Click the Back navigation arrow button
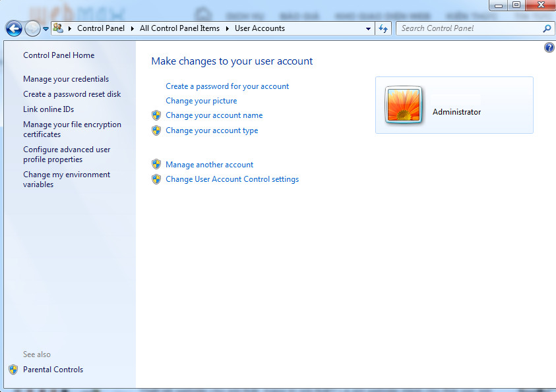 (14, 28)
